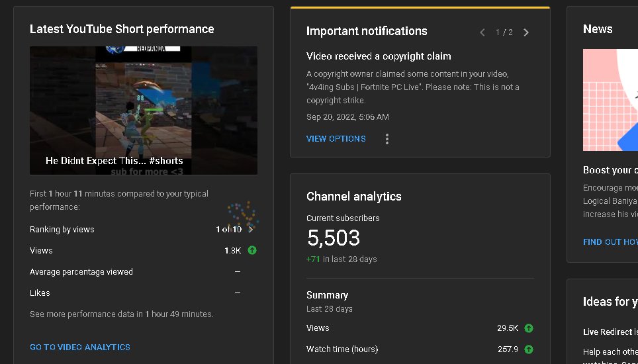Click the 29.5K views value
Viewport: 638px width, 364px height.
click(x=508, y=328)
